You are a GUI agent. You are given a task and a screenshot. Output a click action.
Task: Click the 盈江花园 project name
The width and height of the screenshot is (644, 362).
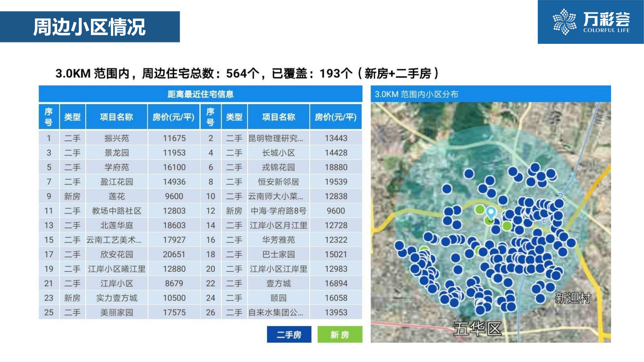click(117, 182)
